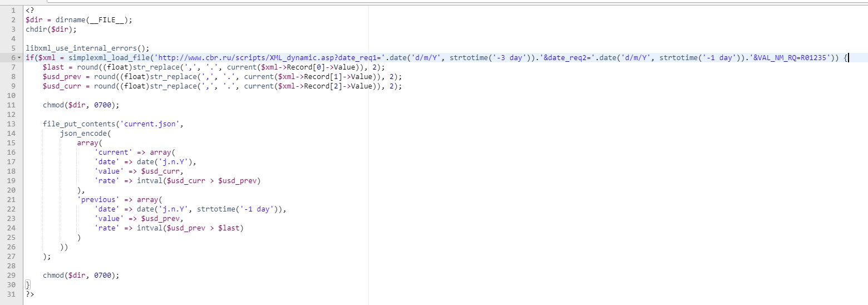Click the chmod statement on line 29
The width and height of the screenshot is (868, 305).
tap(81, 275)
